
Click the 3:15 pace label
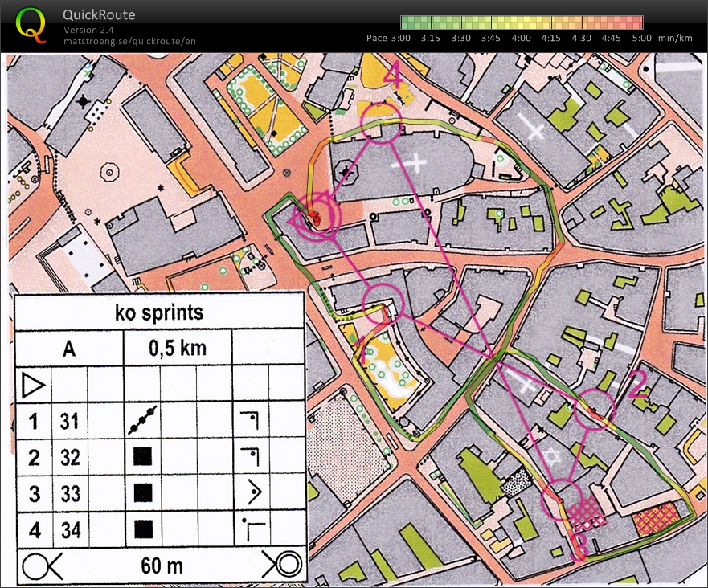point(430,38)
